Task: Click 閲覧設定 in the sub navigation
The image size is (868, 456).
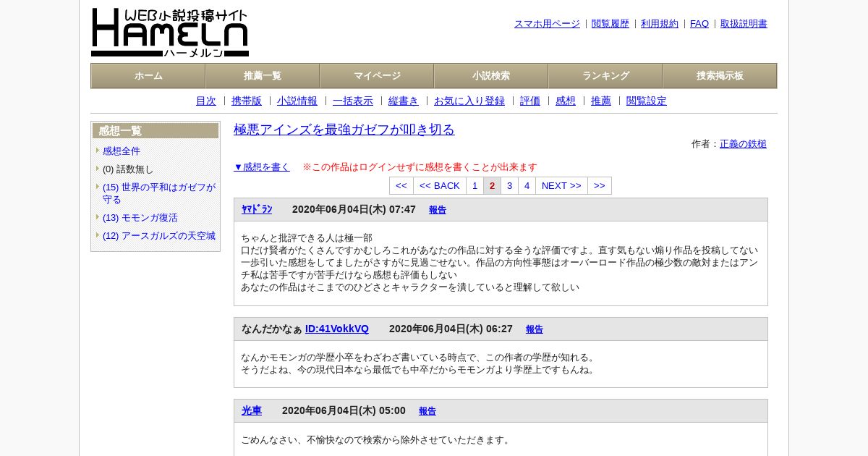Action: 647,101
